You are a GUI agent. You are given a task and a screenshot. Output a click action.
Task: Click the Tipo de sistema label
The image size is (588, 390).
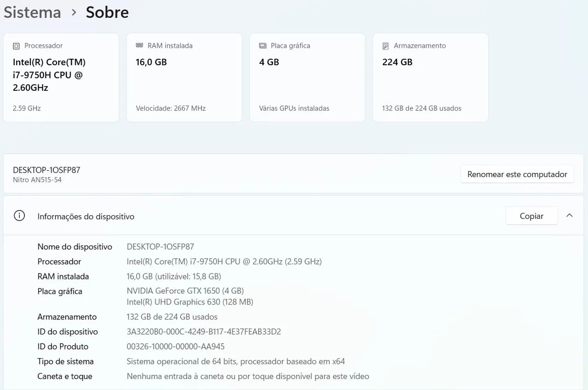(x=66, y=361)
